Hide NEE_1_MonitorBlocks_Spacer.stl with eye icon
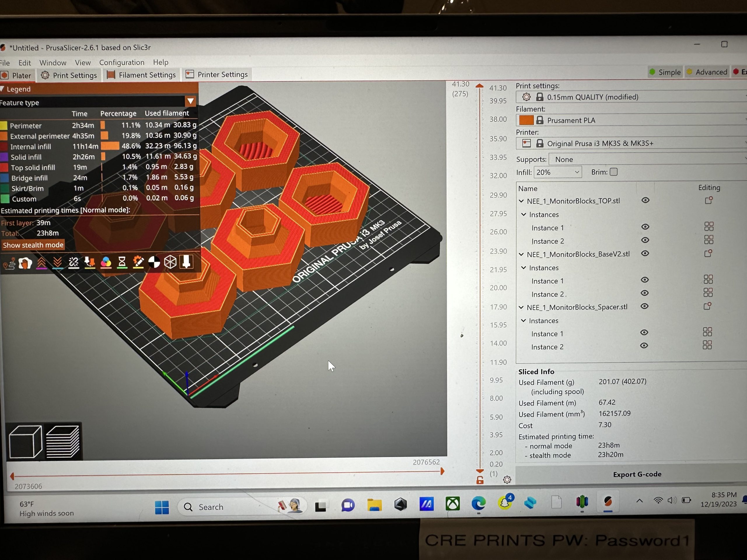The image size is (747, 560). pyautogui.click(x=644, y=306)
